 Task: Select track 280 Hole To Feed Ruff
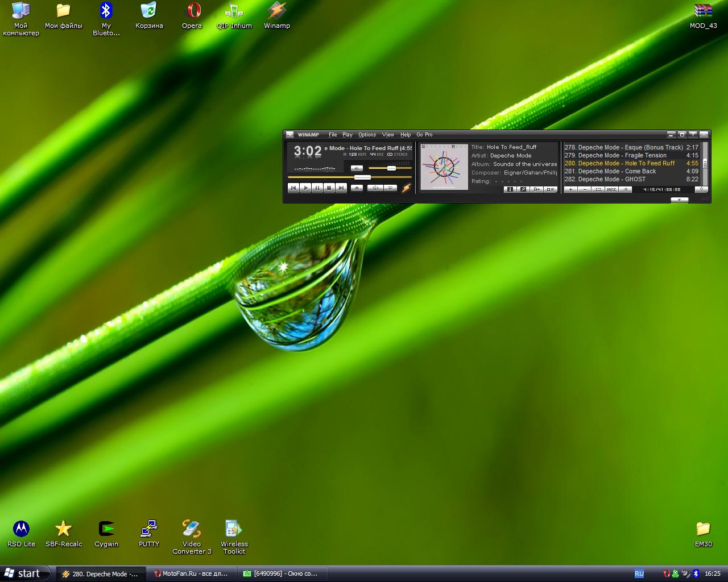(x=631, y=163)
